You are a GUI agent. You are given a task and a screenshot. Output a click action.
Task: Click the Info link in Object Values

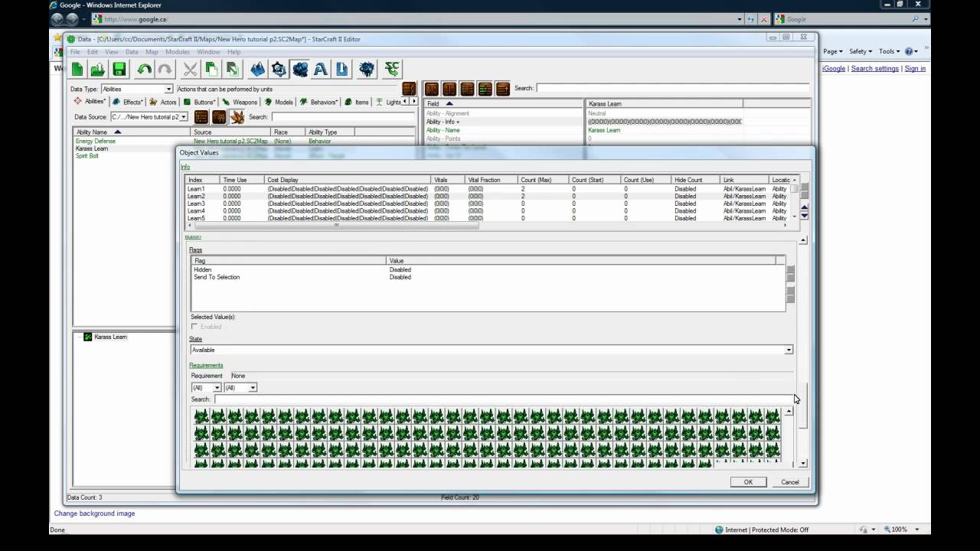185,167
